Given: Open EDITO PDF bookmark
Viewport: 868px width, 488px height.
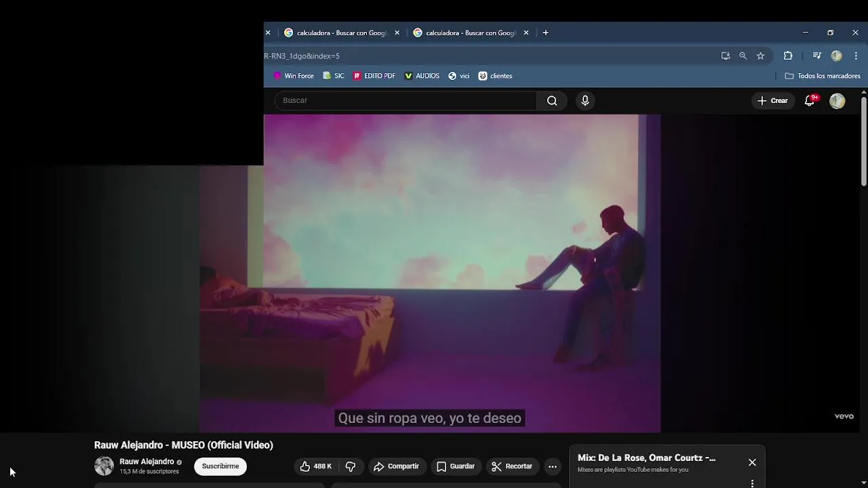Looking at the screenshot, I should coord(374,76).
